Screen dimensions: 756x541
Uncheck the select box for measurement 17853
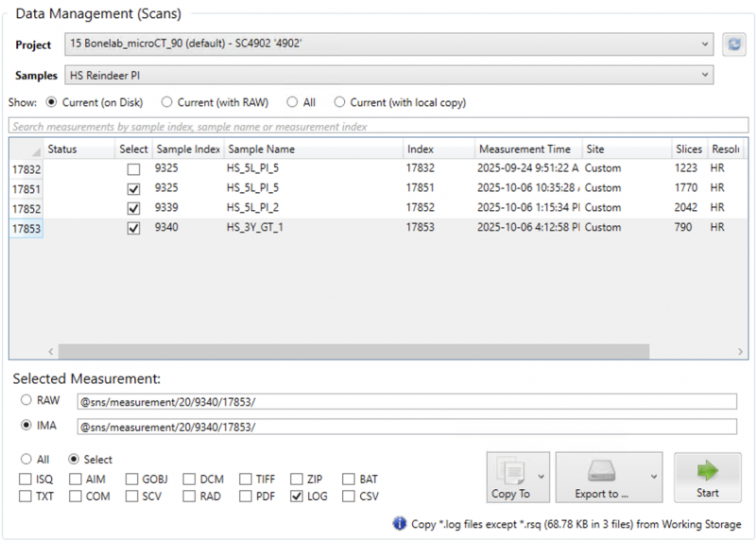tap(133, 228)
